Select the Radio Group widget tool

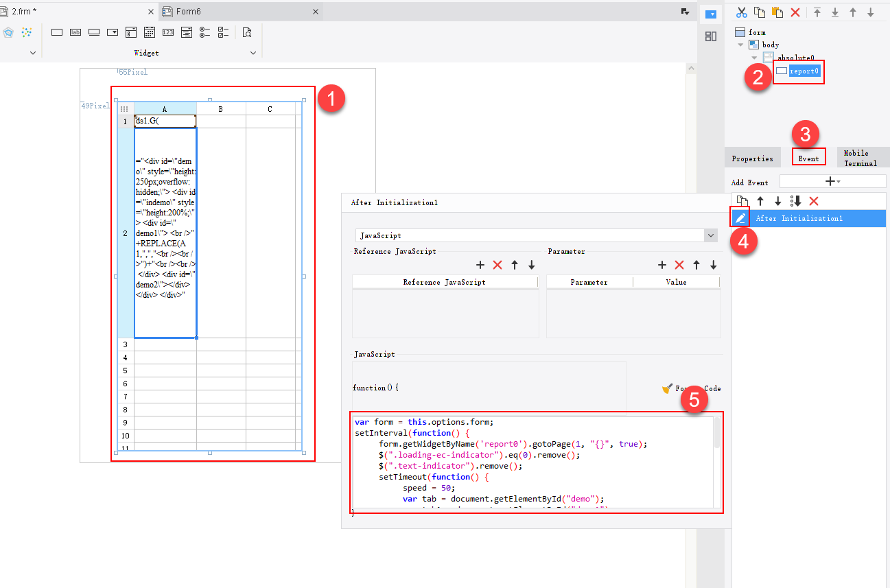(x=204, y=32)
